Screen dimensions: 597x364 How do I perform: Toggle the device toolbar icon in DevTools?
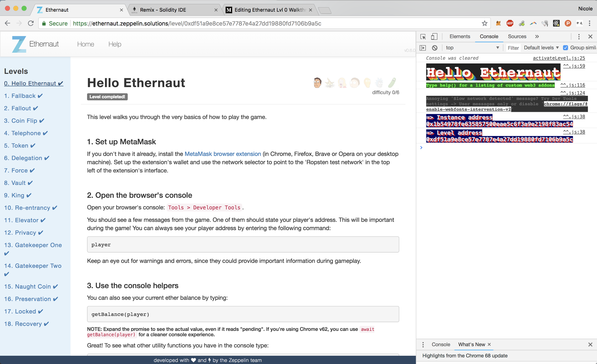point(434,37)
